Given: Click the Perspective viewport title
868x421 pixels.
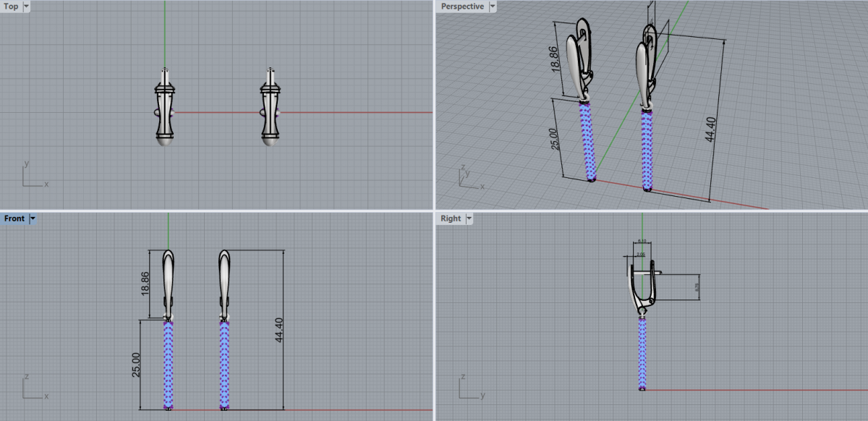Looking at the screenshot, I should tap(462, 7).
